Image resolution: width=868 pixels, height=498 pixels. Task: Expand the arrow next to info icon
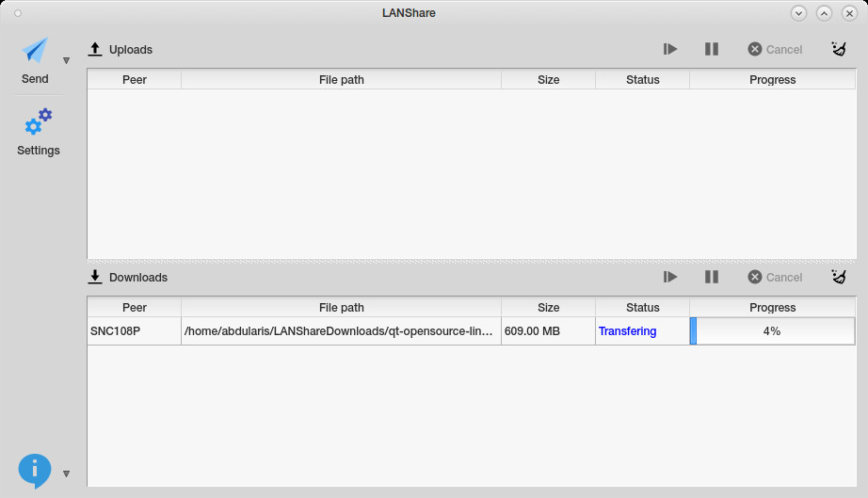(x=67, y=474)
